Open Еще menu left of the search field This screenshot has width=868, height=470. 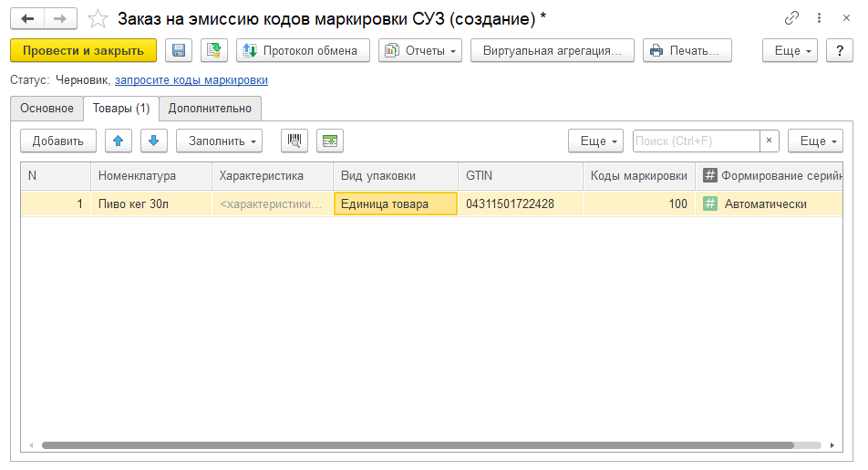pyautogui.click(x=595, y=141)
